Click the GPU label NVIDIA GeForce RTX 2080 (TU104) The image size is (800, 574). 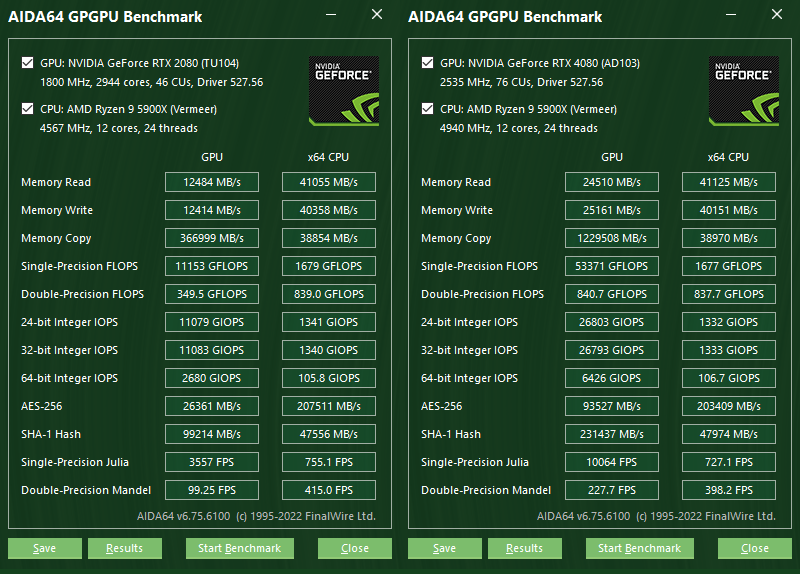(139, 63)
